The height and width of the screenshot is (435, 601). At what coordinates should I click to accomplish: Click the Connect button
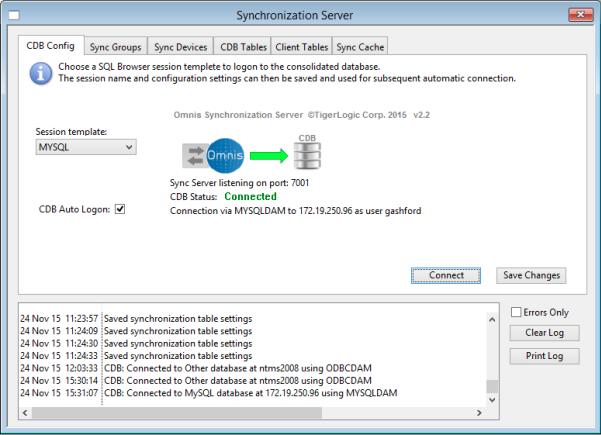pyautogui.click(x=446, y=276)
